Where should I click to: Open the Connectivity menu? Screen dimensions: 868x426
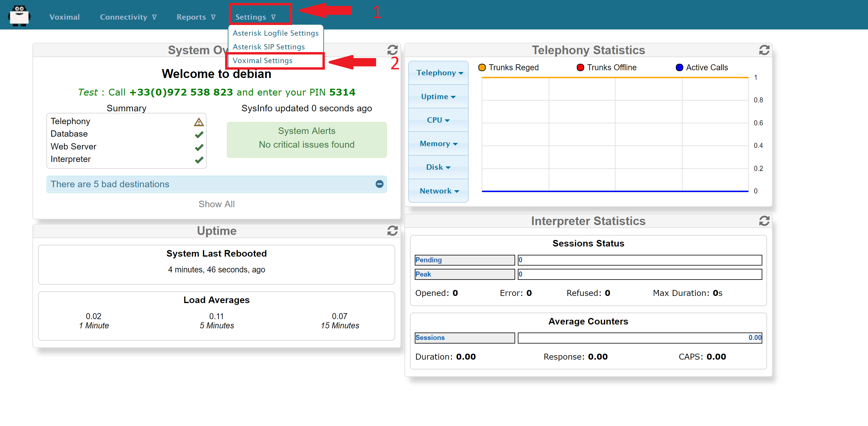(128, 17)
